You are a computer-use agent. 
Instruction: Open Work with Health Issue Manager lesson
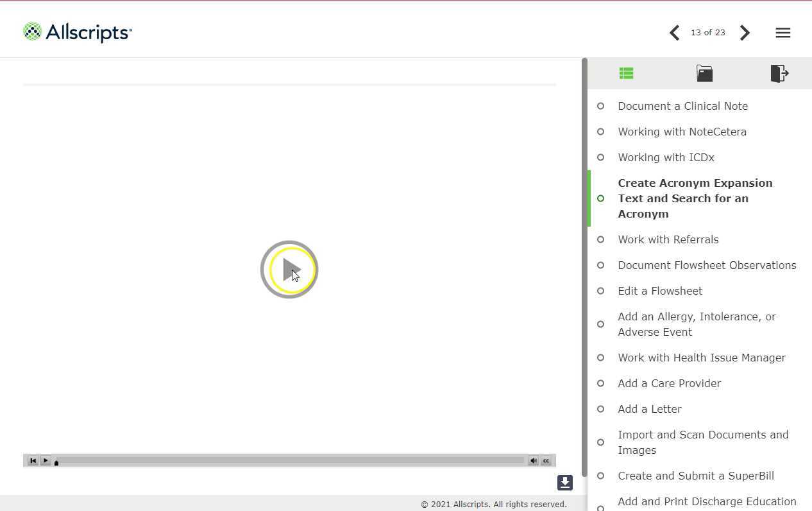[702, 358]
